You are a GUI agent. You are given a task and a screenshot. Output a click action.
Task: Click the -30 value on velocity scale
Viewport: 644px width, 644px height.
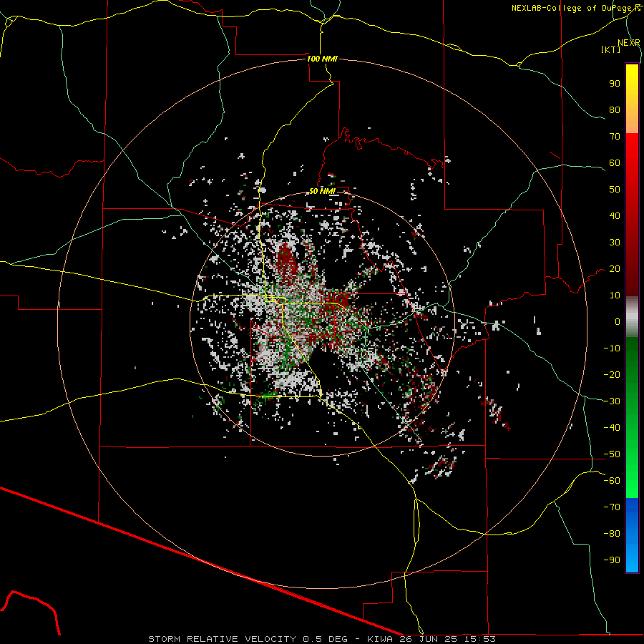point(612,401)
